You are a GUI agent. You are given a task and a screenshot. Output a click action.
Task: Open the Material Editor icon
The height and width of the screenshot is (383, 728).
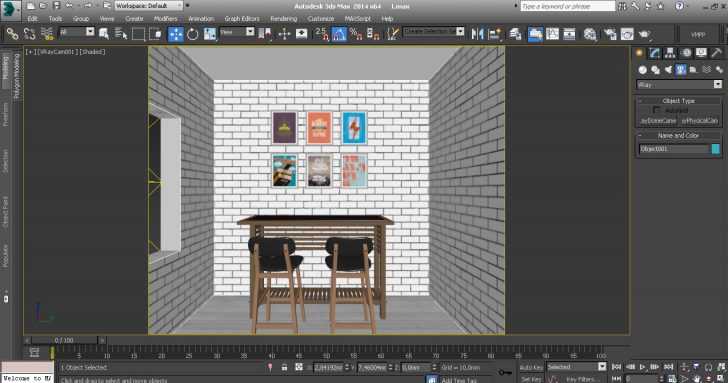click(x=590, y=33)
